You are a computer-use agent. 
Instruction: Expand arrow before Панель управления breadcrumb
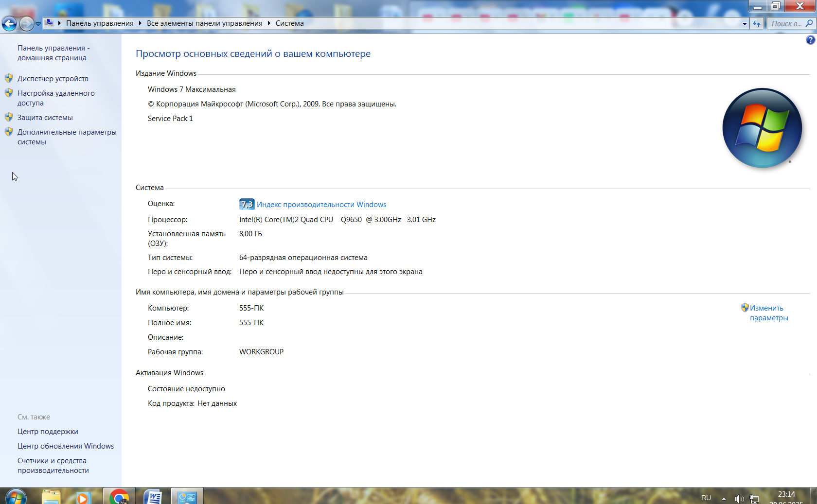[60, 23]
